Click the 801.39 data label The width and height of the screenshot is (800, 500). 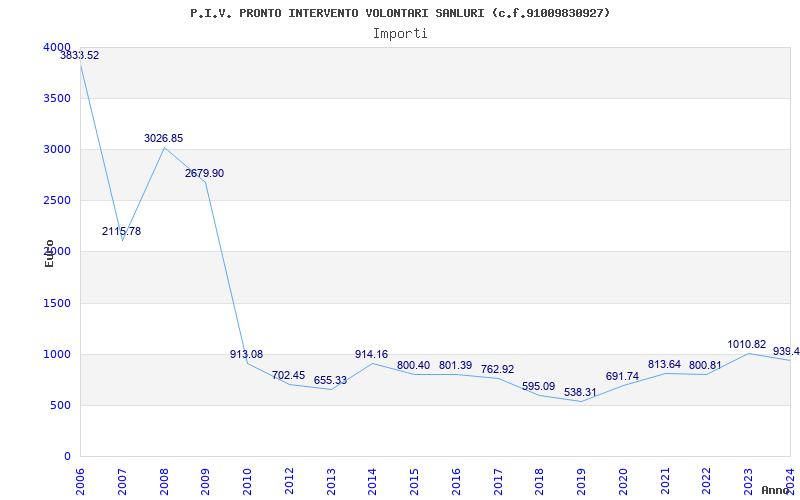(455, 366)
